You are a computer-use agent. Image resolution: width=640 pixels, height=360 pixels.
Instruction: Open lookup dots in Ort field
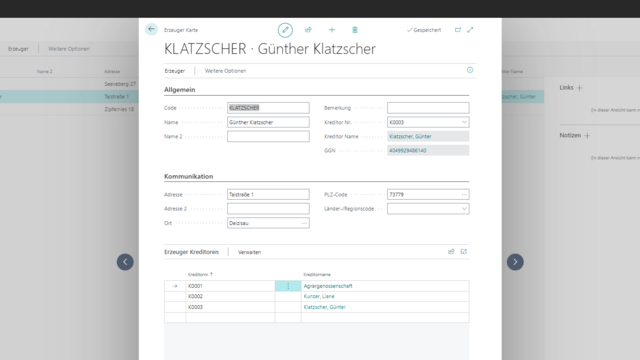(304, 223)
